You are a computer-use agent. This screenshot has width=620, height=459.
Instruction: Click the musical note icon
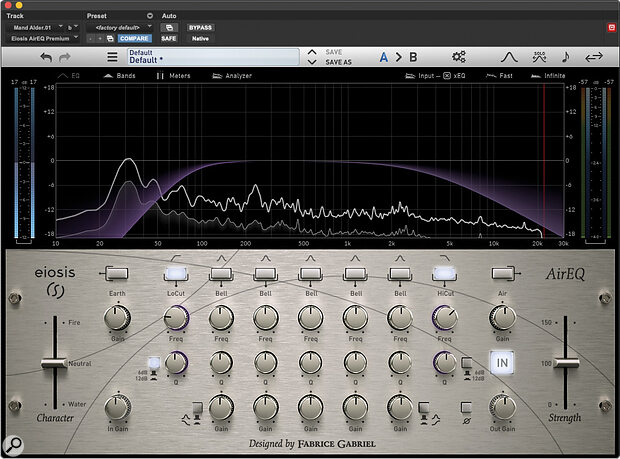coord(565,57)
